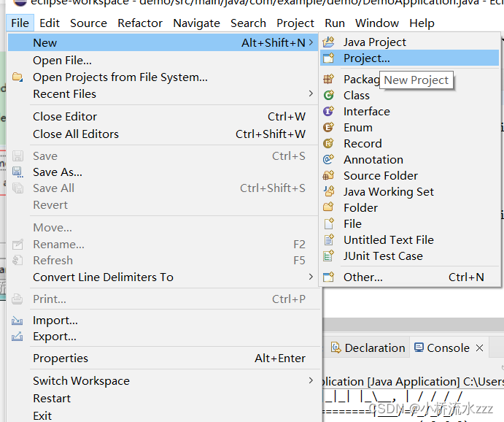Click the blank File icon

click(329, 223)
